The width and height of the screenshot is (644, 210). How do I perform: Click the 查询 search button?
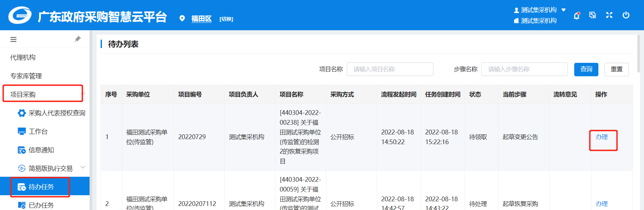(x=586, y=69)
